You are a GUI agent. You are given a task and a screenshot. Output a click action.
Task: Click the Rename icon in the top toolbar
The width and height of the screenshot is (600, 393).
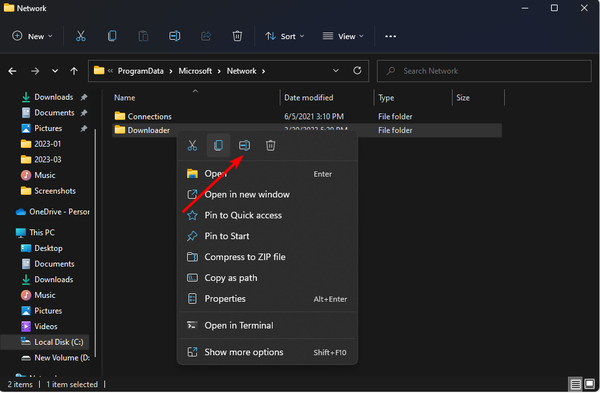(x=174, y=36)
